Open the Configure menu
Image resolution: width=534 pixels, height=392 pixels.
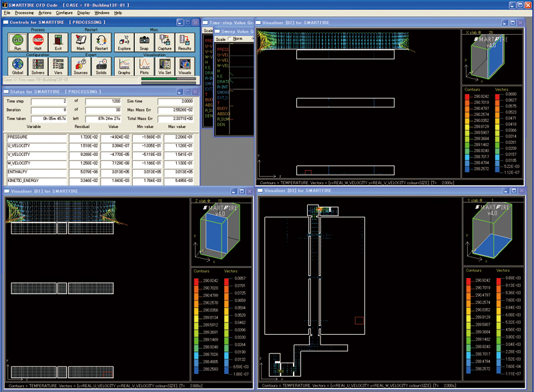point(64,13)
